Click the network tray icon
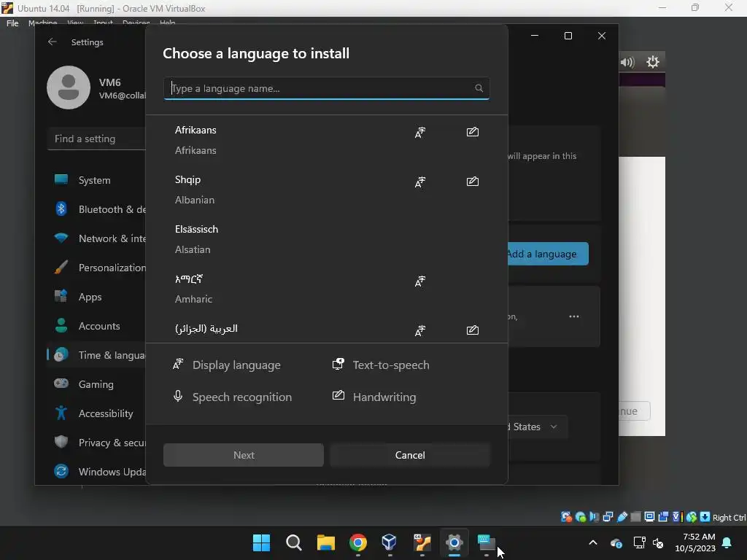This screenshot has width=747, height=560. (639, 542)
